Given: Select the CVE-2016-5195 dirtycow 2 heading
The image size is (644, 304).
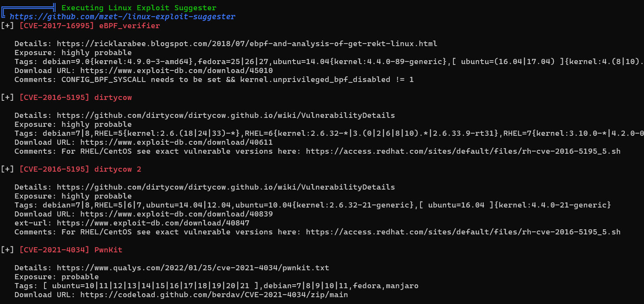Looking at the screenshot, I should [80, 169].
